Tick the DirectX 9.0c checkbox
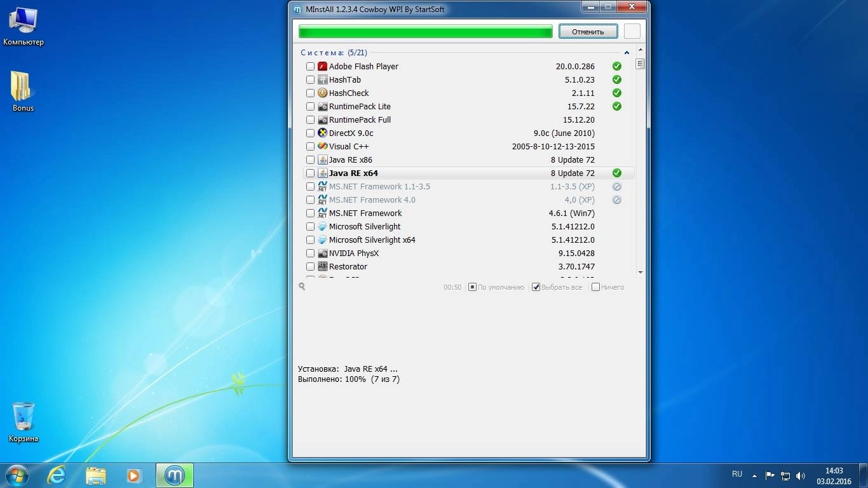The height and width of the screenshot is (488, 868). coord(310,133)
